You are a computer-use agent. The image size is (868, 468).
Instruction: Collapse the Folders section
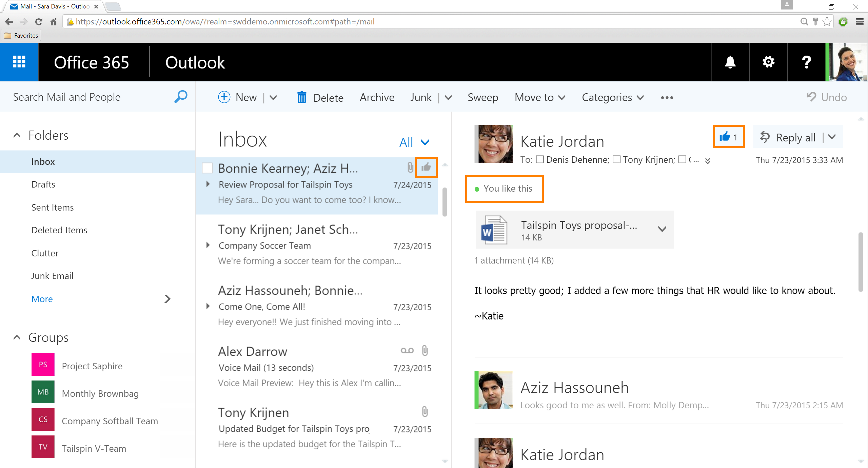(17, 135)
